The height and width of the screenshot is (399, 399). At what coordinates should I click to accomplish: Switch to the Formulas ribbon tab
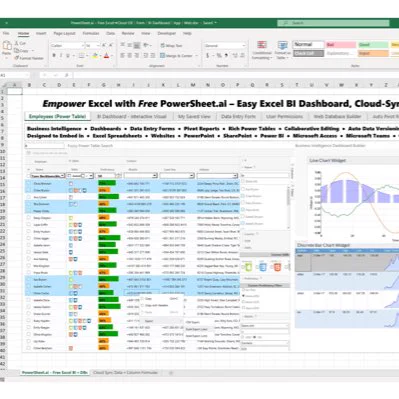coord(91,33)
